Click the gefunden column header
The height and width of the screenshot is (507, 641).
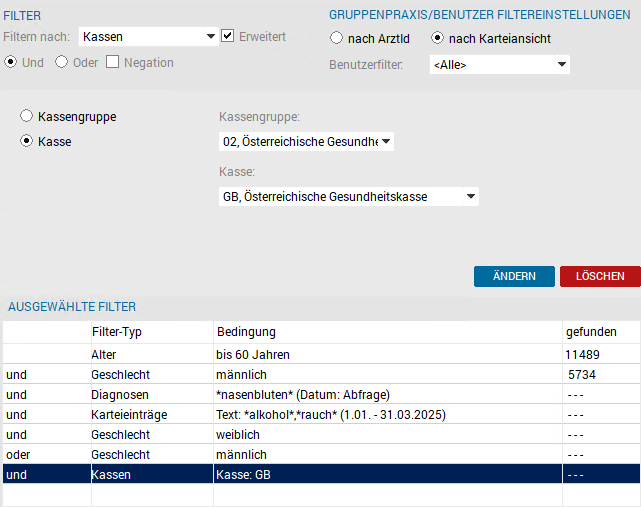click(x=591, y=332)
